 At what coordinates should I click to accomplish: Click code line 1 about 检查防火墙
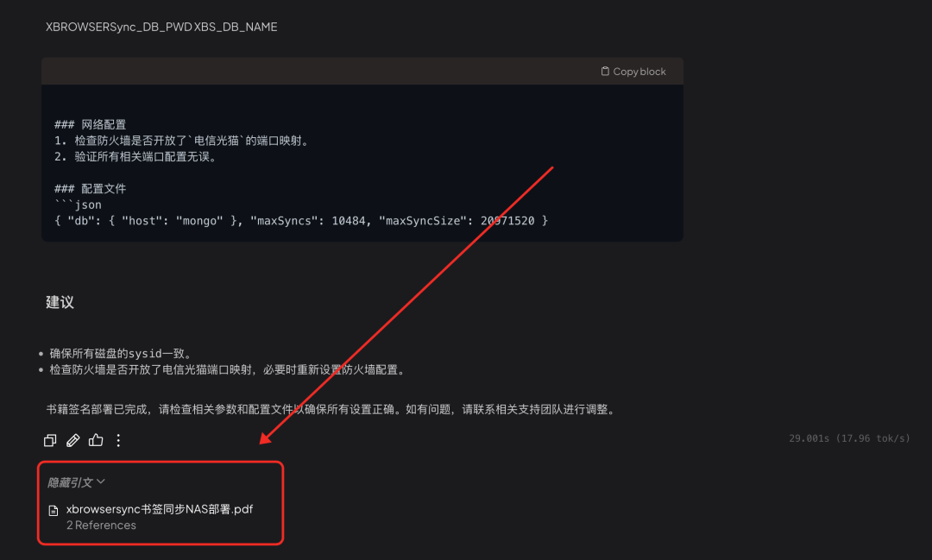tap(182, 141)
